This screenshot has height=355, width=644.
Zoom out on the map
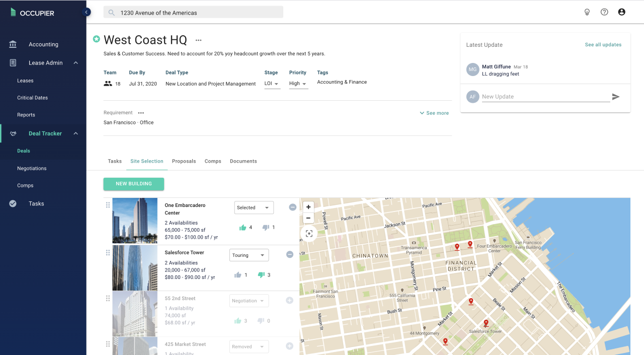308,218
